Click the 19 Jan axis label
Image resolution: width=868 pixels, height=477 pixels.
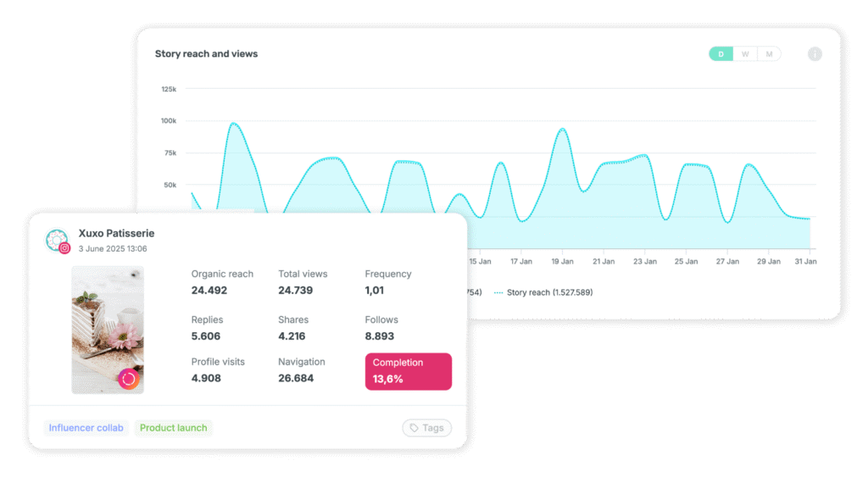(563, 261)
